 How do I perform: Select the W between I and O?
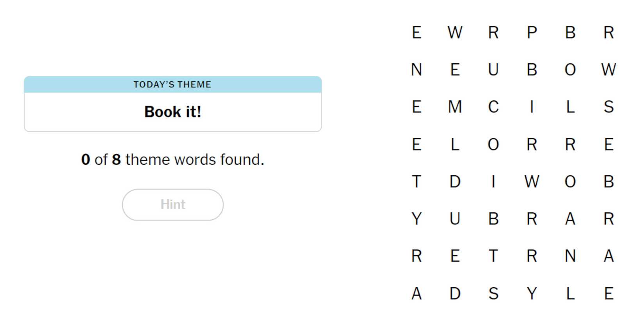pyautogui.click(x=532, y=181)
